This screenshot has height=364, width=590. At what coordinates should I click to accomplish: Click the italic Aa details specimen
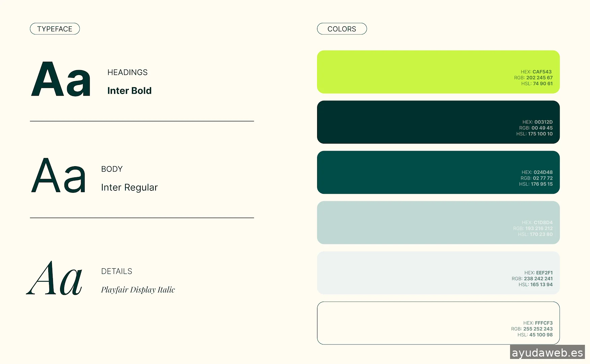pos(55,278)
